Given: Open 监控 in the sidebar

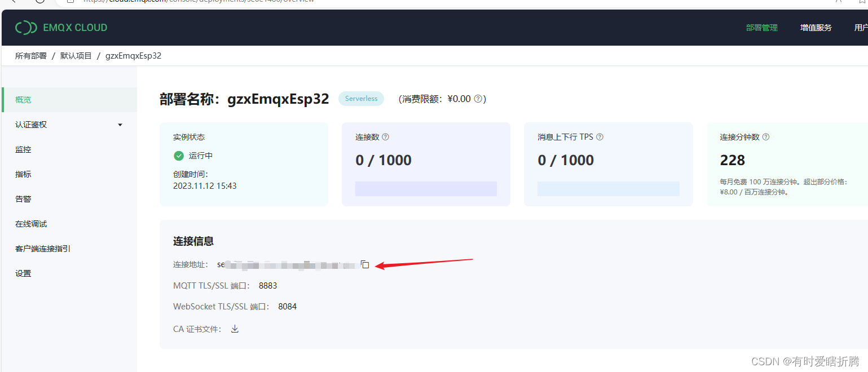Looking at the screenshot, I should click(x=69, y=149).
